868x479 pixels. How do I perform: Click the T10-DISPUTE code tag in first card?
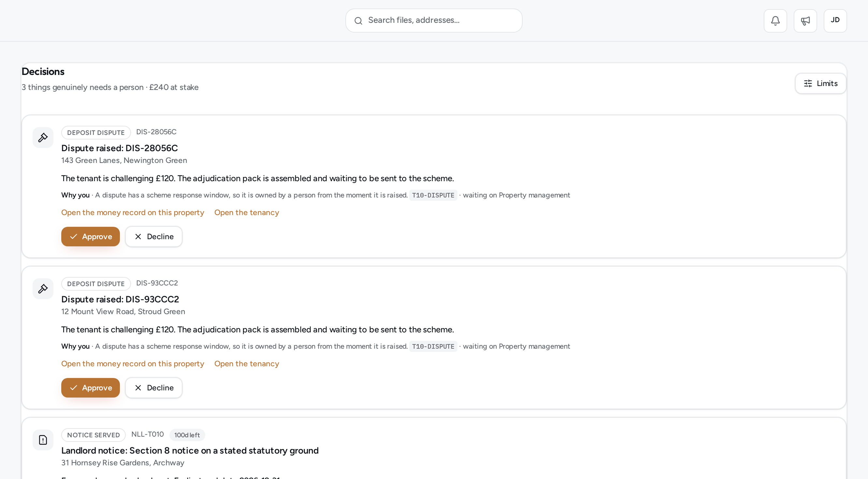click(x=433, y=195)
